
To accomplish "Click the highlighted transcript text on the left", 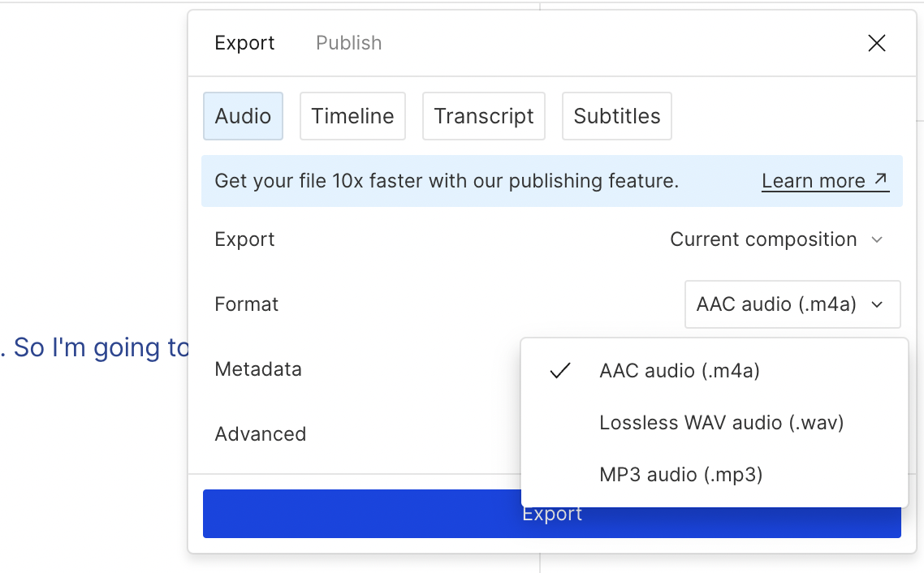I will 93,347.
